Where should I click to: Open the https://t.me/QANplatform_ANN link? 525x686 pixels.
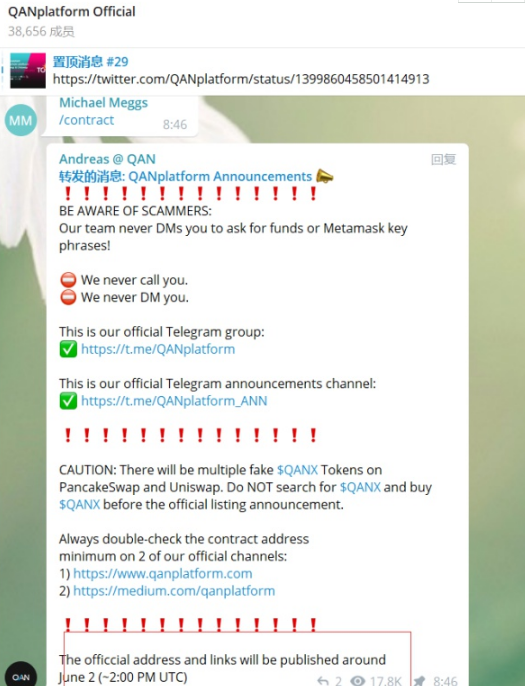(174, 401)
